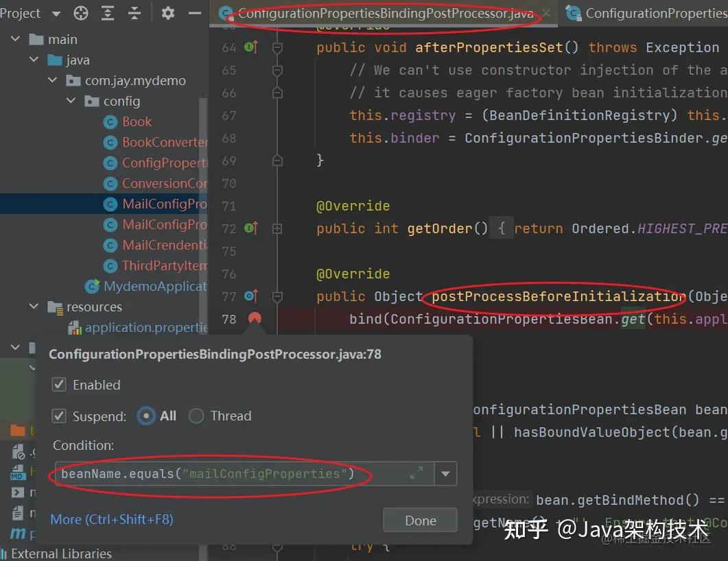Select the ConfigurationPropertiesBindingPostProcessor.java tab
This screenshot has width=728, height=561.
pos(377,12)
